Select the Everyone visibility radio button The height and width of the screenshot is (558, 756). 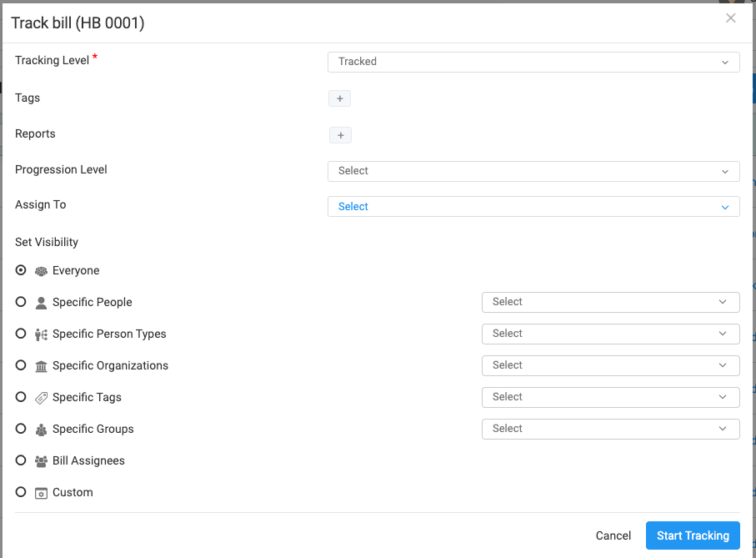[21, 270]
